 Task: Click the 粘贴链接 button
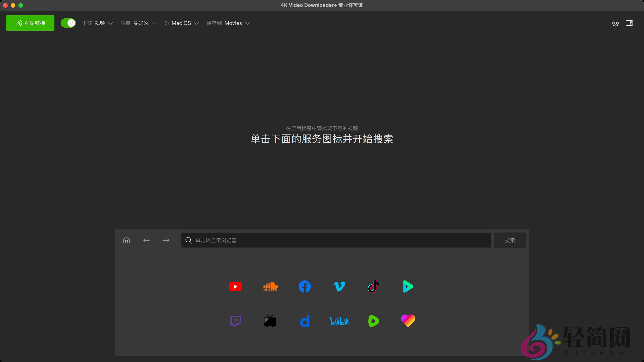click(x=30, y=23)
